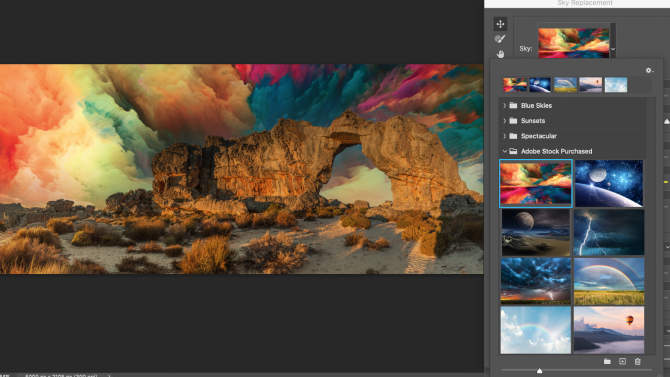Screen dimensions: 670x377
Task: Click the create new sky icon
Action: coord(623,362)
